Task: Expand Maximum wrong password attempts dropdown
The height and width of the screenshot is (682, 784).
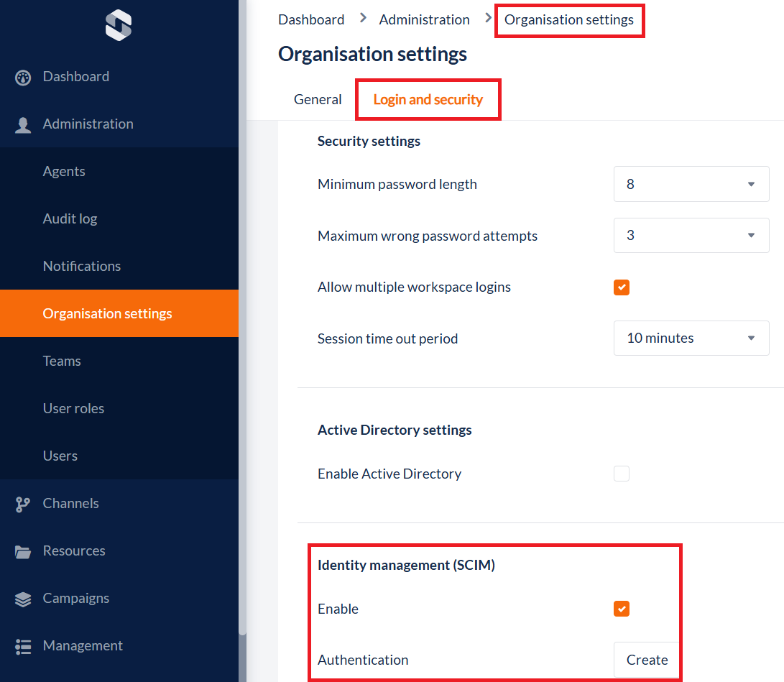Action: tap(691, 236)
